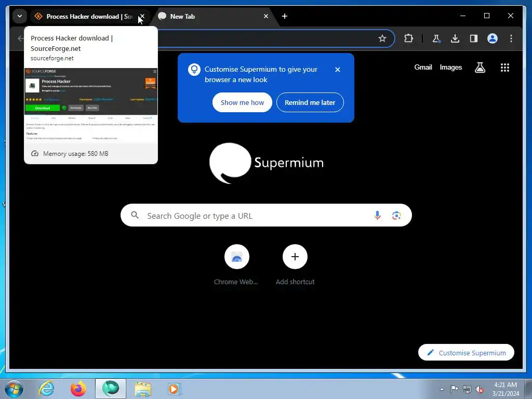
Task: Show the Downloads toolbar icon
Action: [455, 38]
